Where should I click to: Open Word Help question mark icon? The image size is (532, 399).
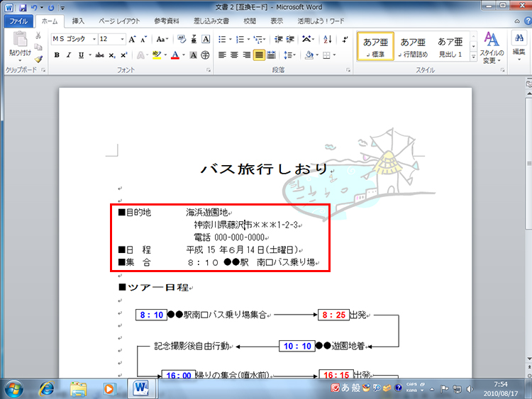point(528,21)
